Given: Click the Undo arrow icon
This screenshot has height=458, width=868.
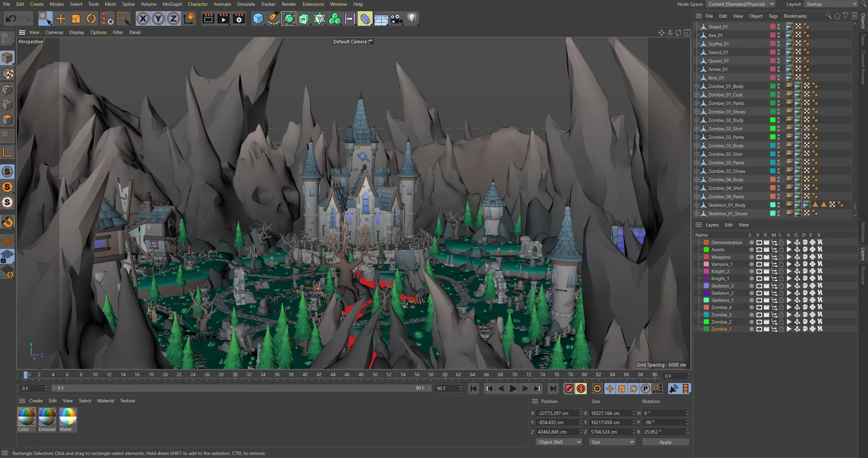Looking at the screenshot, I should [x=11, y=19].
